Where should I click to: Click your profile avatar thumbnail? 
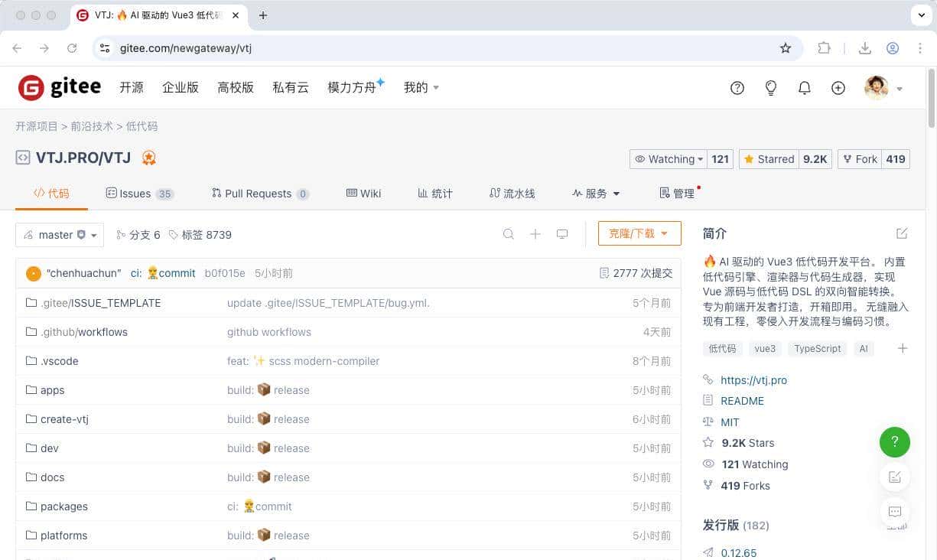pos(877,87)
